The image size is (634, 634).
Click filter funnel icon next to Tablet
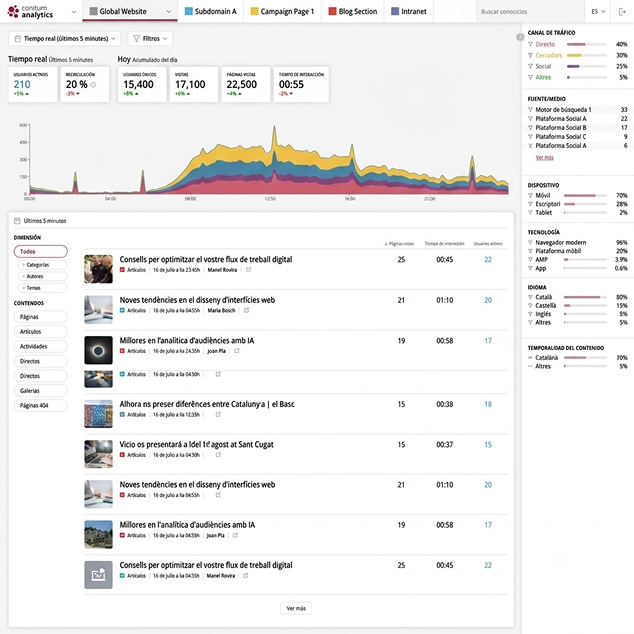tap(530, 212)
